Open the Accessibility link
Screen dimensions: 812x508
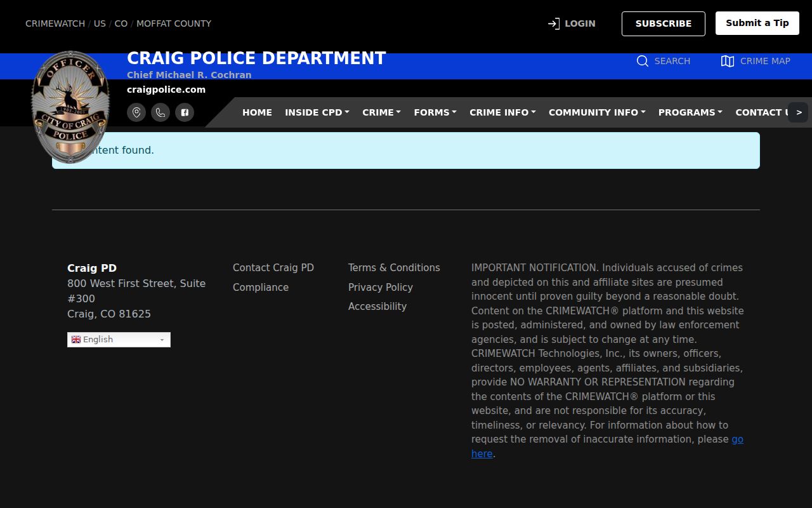coord(377,306)
